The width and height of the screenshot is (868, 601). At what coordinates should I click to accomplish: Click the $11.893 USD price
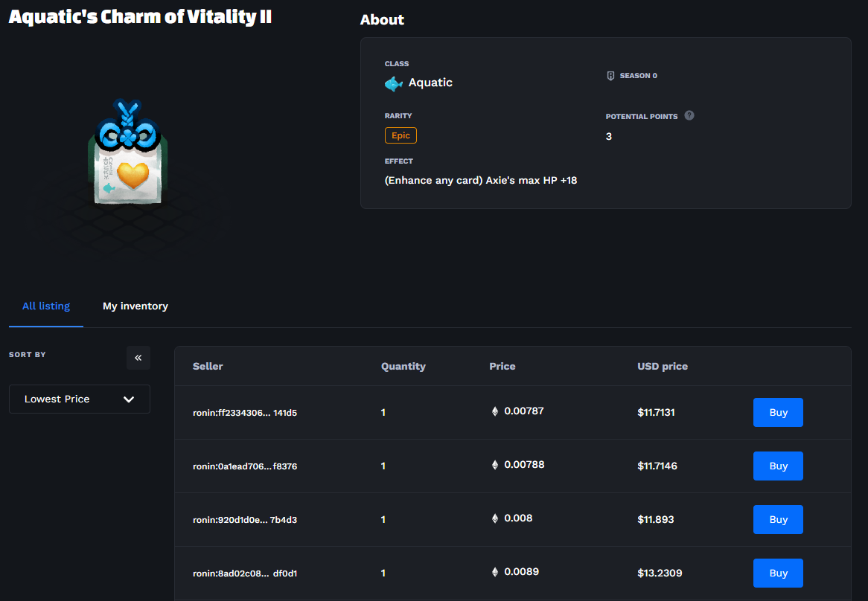655,520
